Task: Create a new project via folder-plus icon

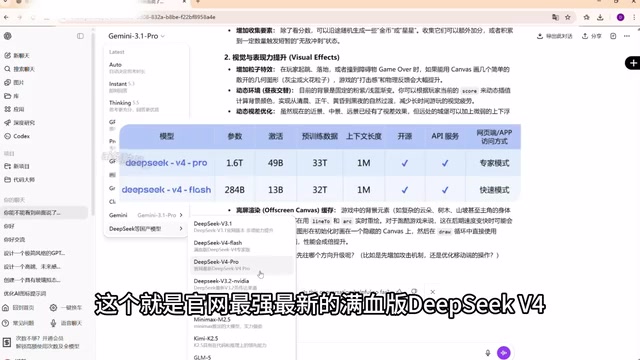Action: tap(7, 166)
